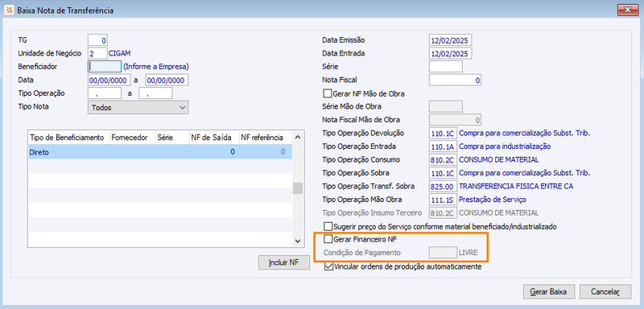Click the app icon in the title bar
Viewport: 644px width, 309px height.
(10, 10)
